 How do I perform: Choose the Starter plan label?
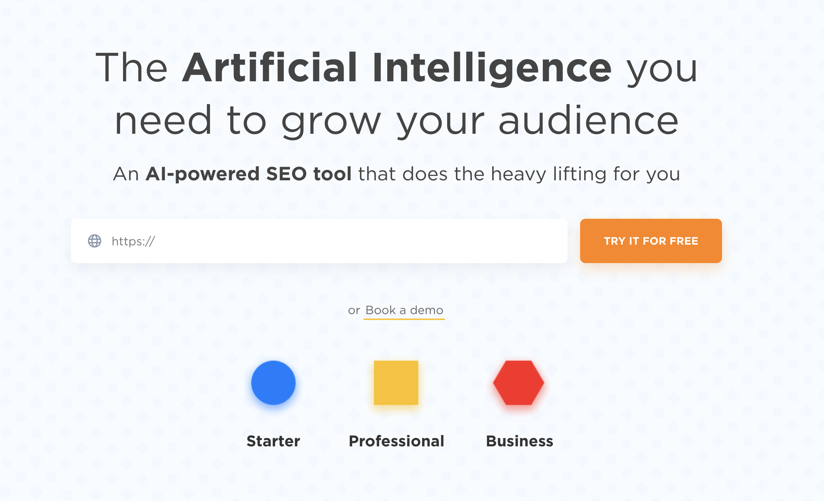273,441
